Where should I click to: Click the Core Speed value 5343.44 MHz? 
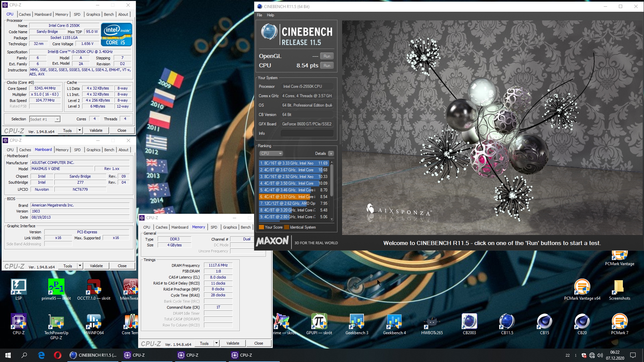pyautogui.click(x=45, y=88)
